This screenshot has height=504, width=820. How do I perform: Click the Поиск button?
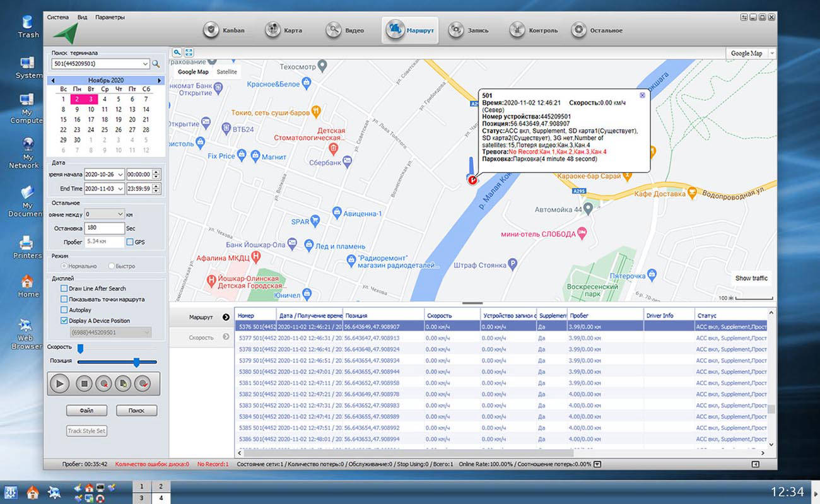pyautogui.click(x=136, y=411)
